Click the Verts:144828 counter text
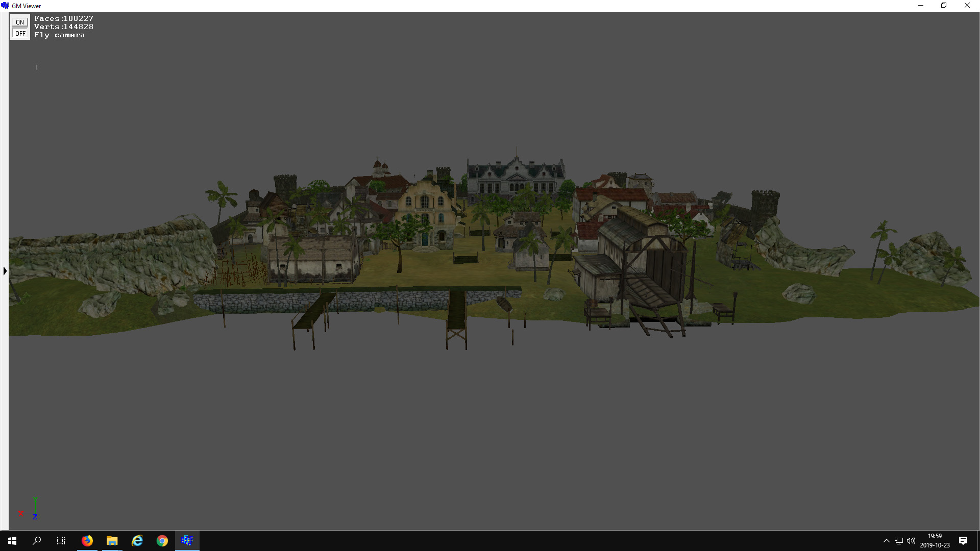980x551 pixels. tap(64, 27)
